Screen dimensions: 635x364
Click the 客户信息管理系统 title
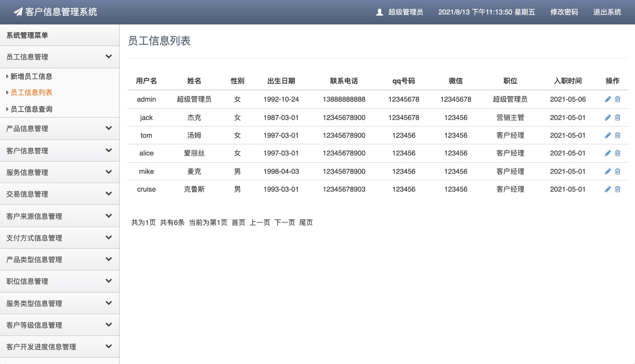point(61,12)
